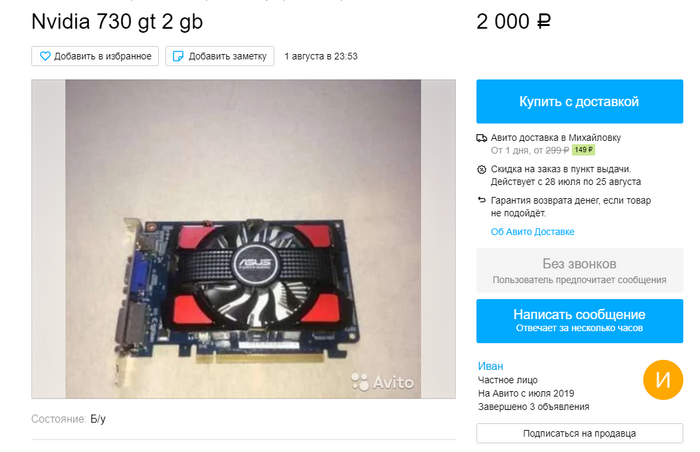Open seller profile link Иван
Screen dimensions: 700x452
coord(491,366)
